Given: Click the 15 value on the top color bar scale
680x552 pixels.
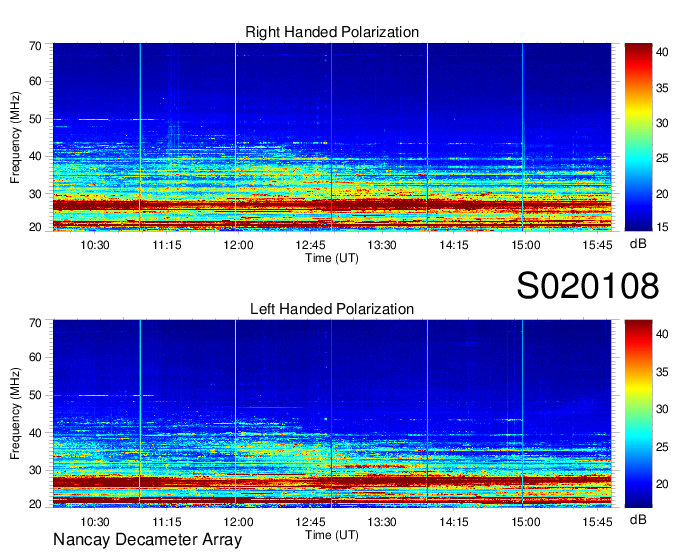Looking at the screenshot, I should click(662, 227).
